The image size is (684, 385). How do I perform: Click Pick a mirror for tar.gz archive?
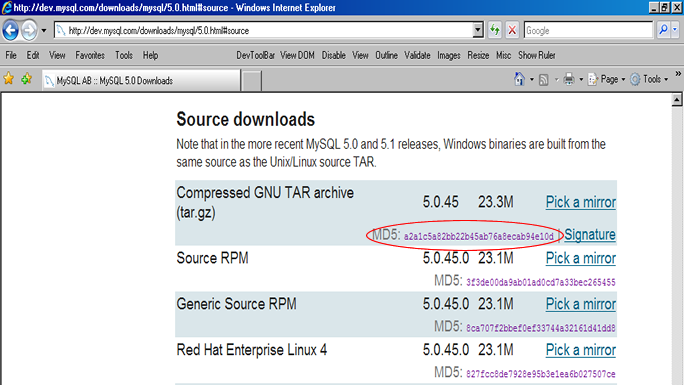pos(581,202)
